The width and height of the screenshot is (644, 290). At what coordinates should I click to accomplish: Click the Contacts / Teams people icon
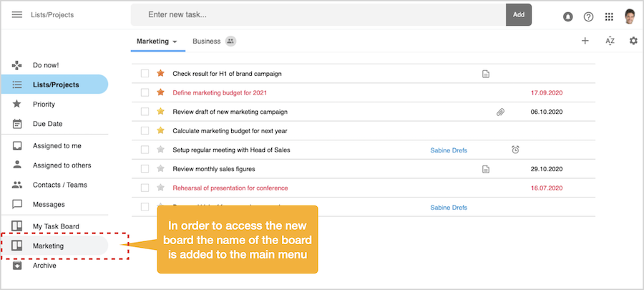pyautogui.click(x=17, y=185)
